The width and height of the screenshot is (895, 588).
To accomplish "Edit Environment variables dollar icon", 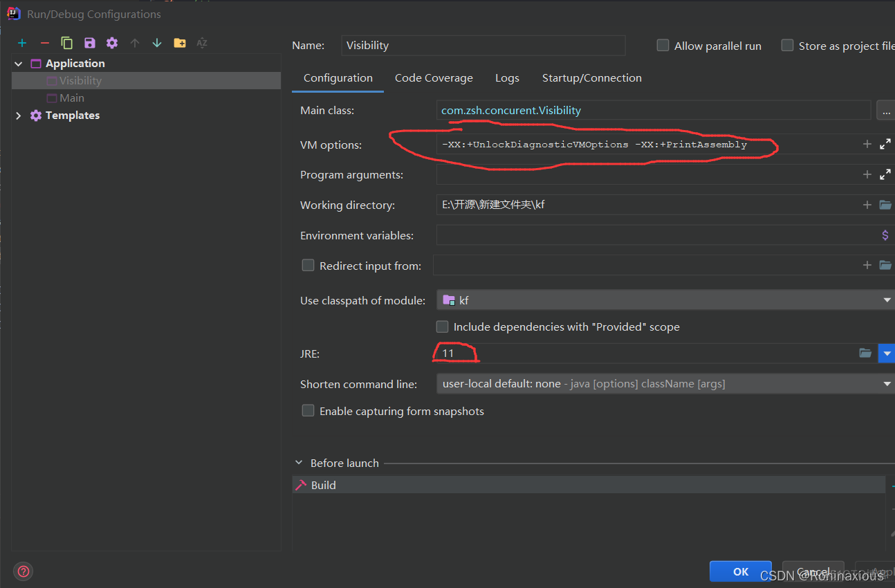I will pyautogui.click(x=885, y=235).
